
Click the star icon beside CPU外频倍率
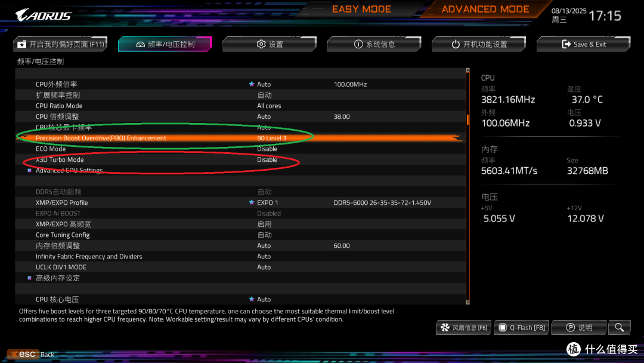252,84
